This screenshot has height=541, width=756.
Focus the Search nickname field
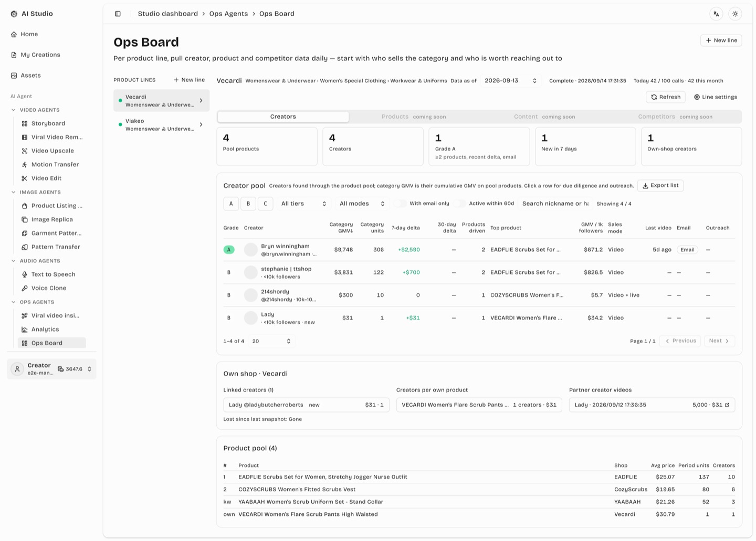(x=555, y=204)
